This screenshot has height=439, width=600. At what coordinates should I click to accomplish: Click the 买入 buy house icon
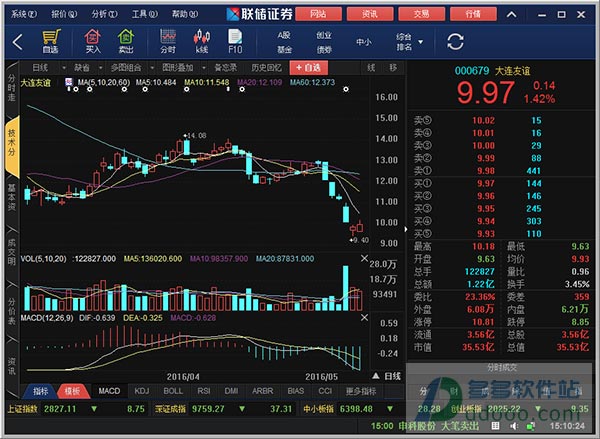point(93,41)
